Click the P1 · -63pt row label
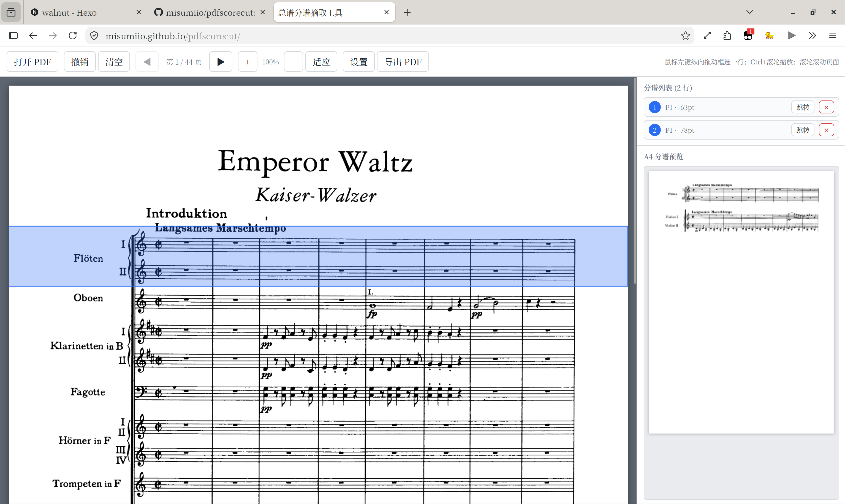Viewport: 845px width, 504px height. tap(680, 107)
